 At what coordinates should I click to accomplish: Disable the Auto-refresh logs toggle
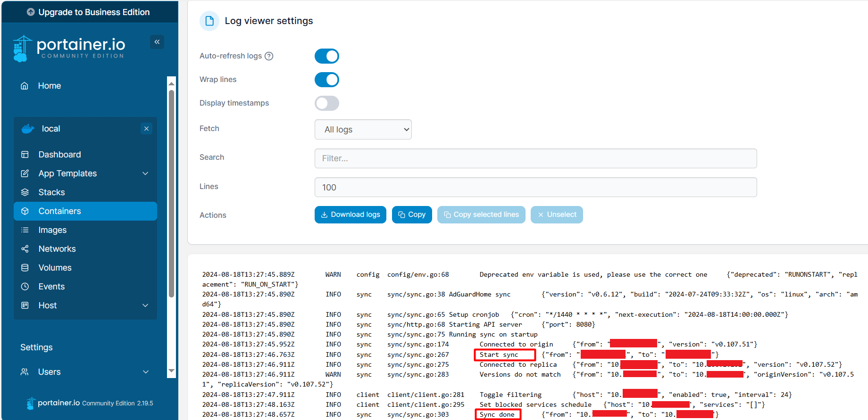click(x=327, y=56)
